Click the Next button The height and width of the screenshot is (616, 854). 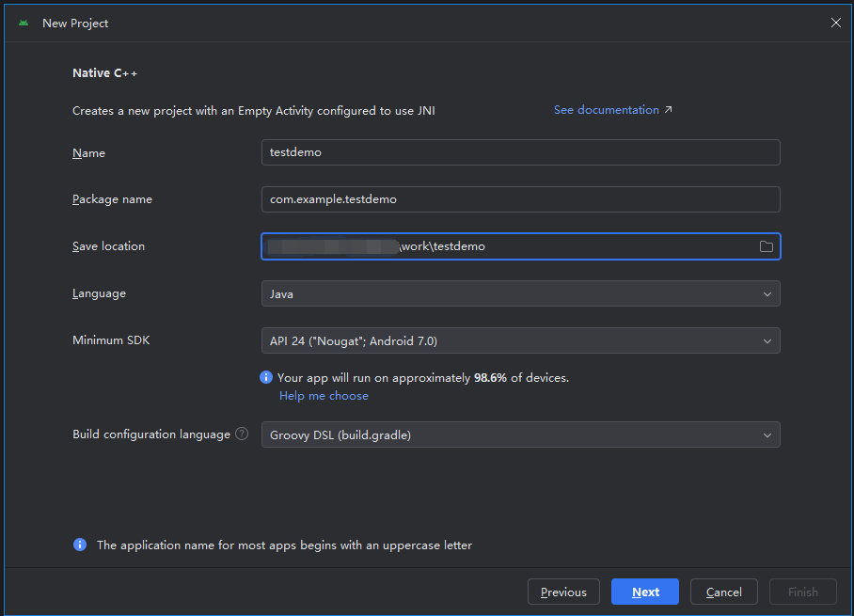pyautogui.click(x=645, y=592)
